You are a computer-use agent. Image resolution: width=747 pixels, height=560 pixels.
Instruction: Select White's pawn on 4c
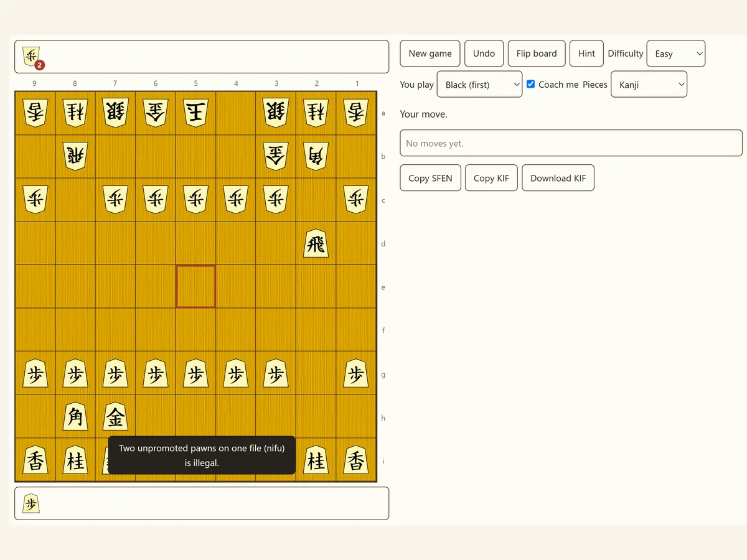click(x=236, y=200)
